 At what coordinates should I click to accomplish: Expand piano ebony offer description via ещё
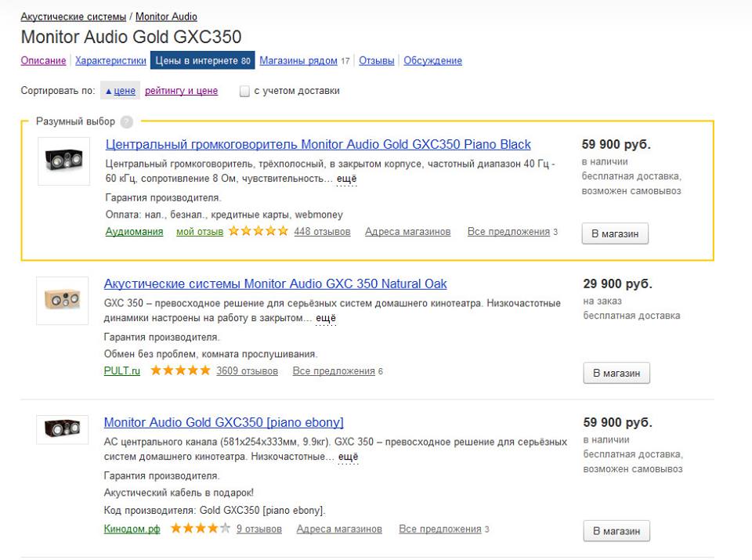(348, 457)
